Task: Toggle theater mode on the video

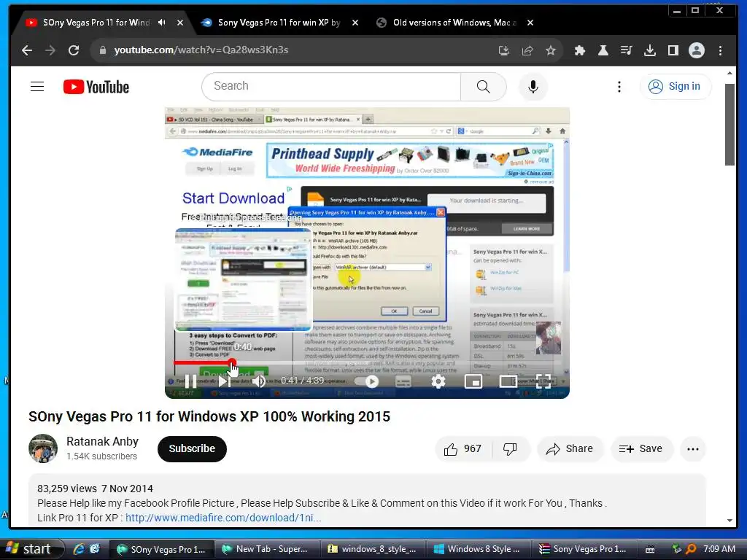Action: (x=508, y=381)
